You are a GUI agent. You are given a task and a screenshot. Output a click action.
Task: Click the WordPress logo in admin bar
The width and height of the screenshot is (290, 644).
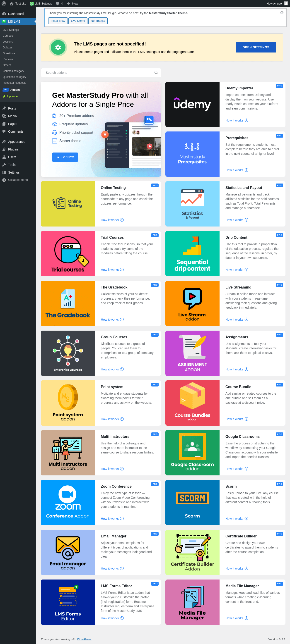pyautogui.click(x=4, y=3)
